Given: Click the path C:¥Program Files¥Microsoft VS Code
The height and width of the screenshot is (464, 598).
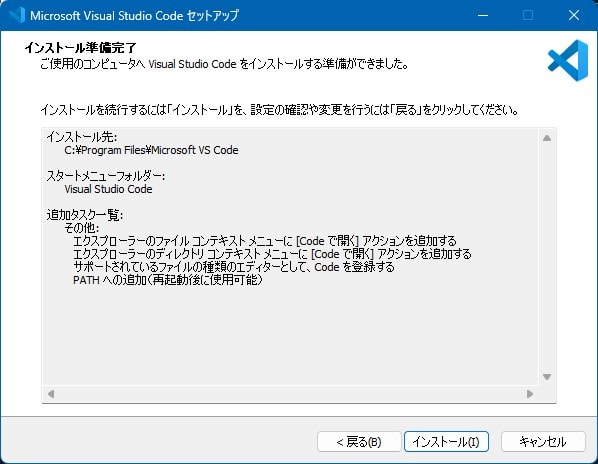Looking at the screenshot, I should tap(151, 150).
